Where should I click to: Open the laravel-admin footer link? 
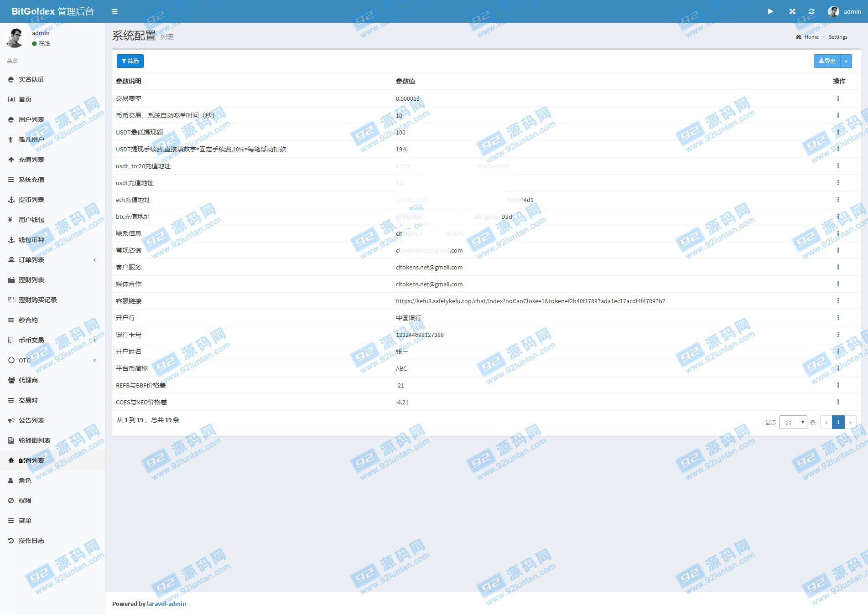tap(166, 604)
